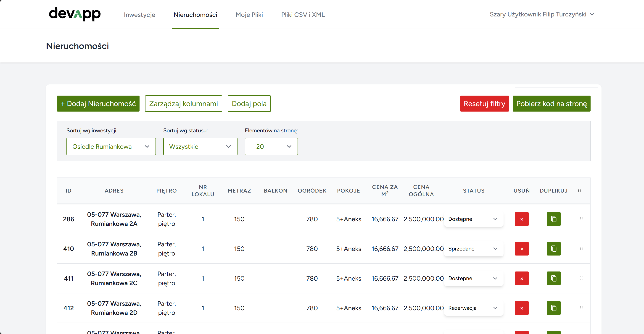Screen dimensions: 644x334
Task: Click garden value 780 in row 412
Action: click(x=312, y=308)
